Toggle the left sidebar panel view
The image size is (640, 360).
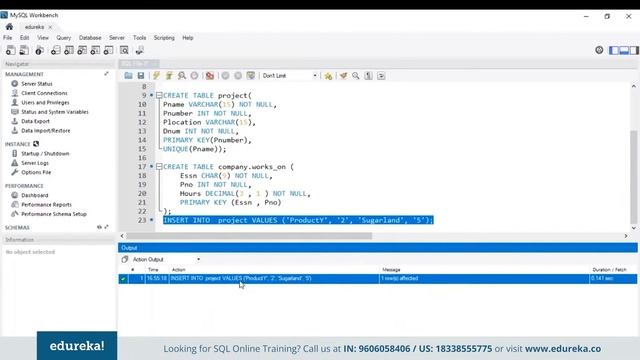click(614, 50)
